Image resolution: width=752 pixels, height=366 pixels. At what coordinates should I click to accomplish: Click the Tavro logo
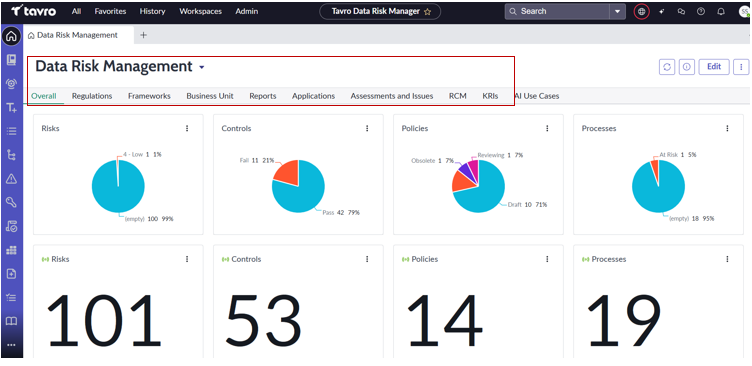point(35,11)
